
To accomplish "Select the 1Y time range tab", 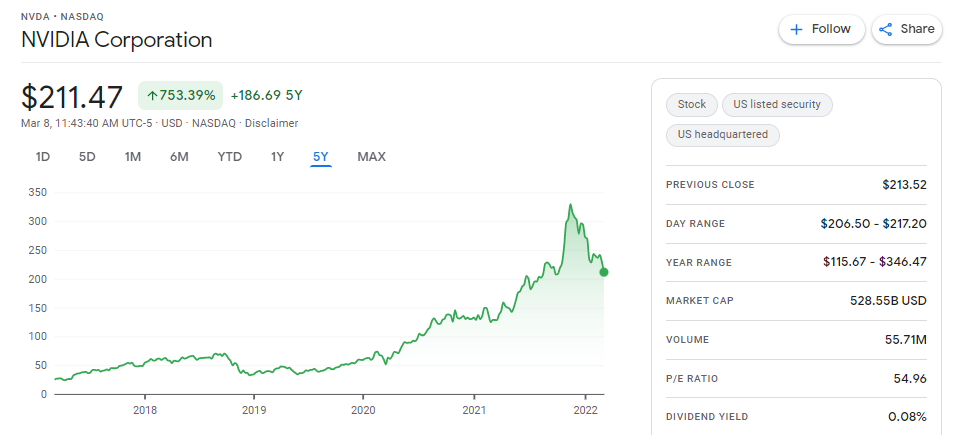I will pyautogui.click(x=277, y=157).
